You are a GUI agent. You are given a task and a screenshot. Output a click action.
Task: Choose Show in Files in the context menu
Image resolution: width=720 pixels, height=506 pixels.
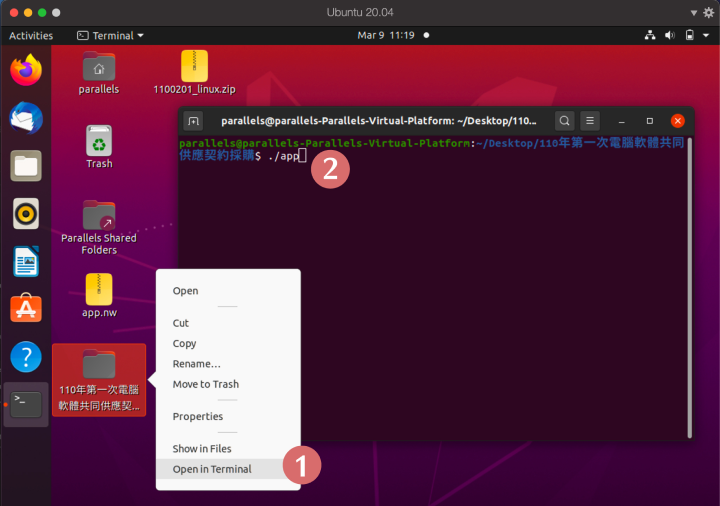click(228, 449)
